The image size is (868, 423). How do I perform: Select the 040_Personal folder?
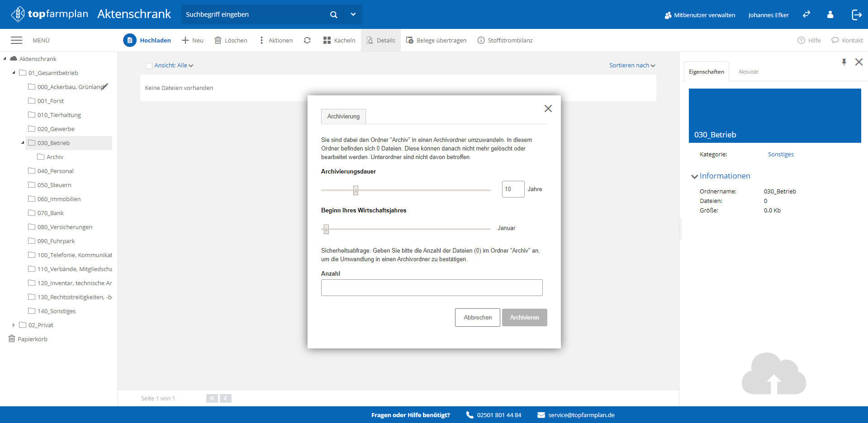tap(55, 171)
